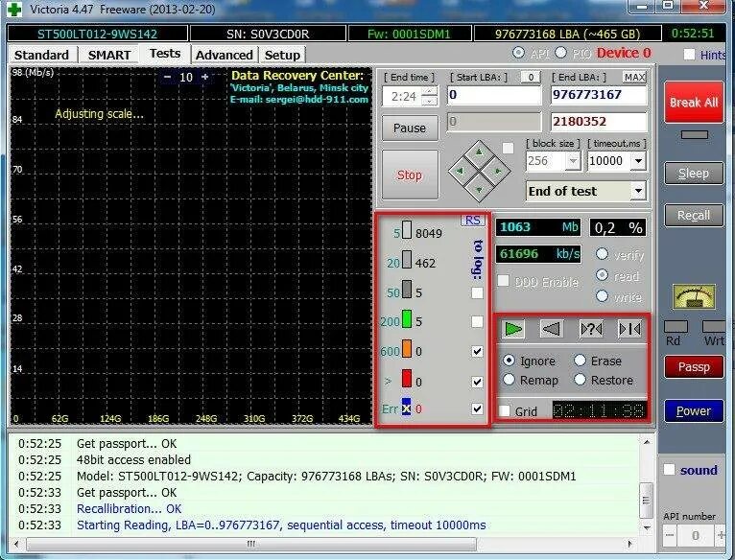
Task: Toggle the DDD Enable checkbox
Action: click(503, 281)
